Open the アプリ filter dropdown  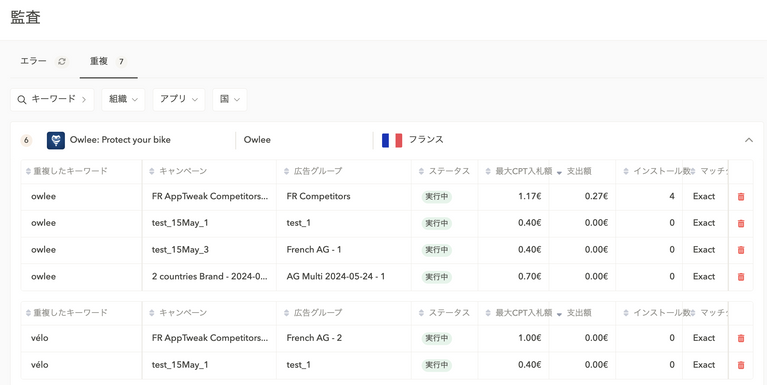[x=179, y=99]
